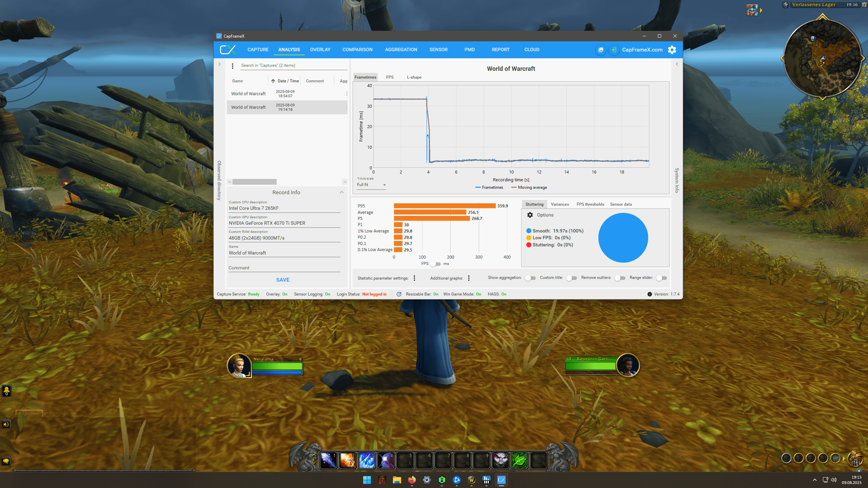The height and width of the screenshot is (488, 868).
Task: Open the Stuttering Options gear
Action: 530,215
